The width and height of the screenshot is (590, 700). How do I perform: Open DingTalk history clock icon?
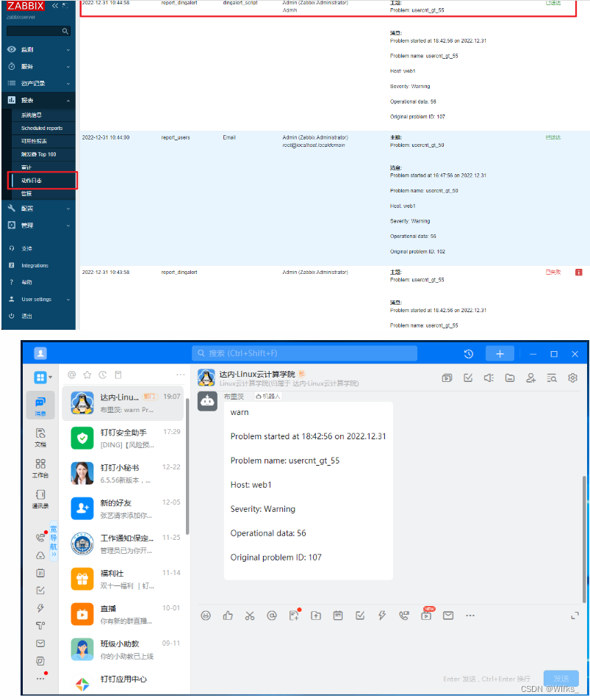point(469,354)
